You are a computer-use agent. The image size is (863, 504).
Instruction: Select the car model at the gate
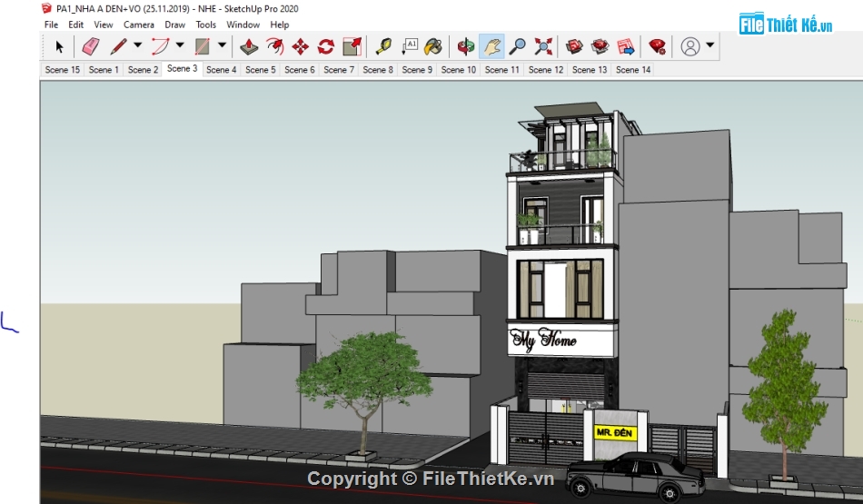tap(634, 477)
